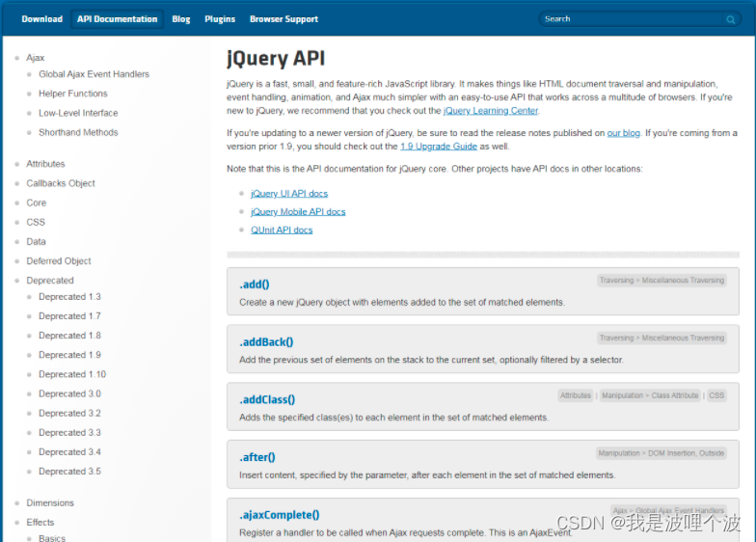Screen dimensions: 756x542
Task: Open the .addBack() method entry
Action: 266,341
